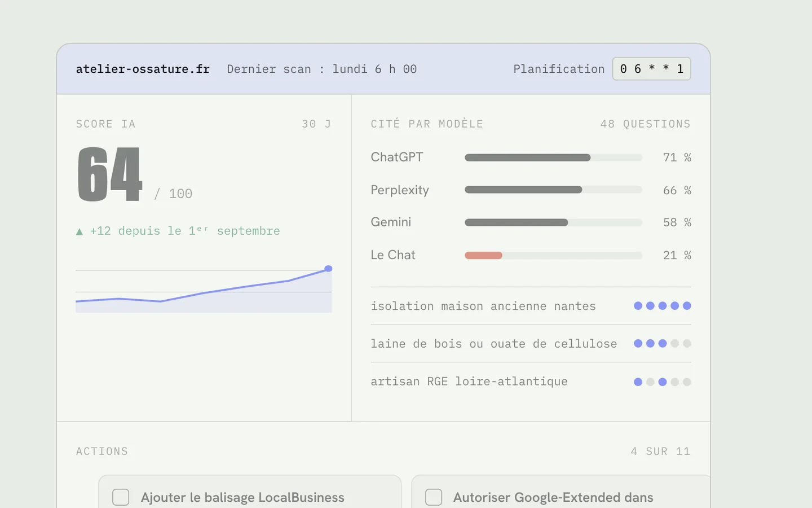Click the Perplexity 66 % value

(x=677, y=190)
